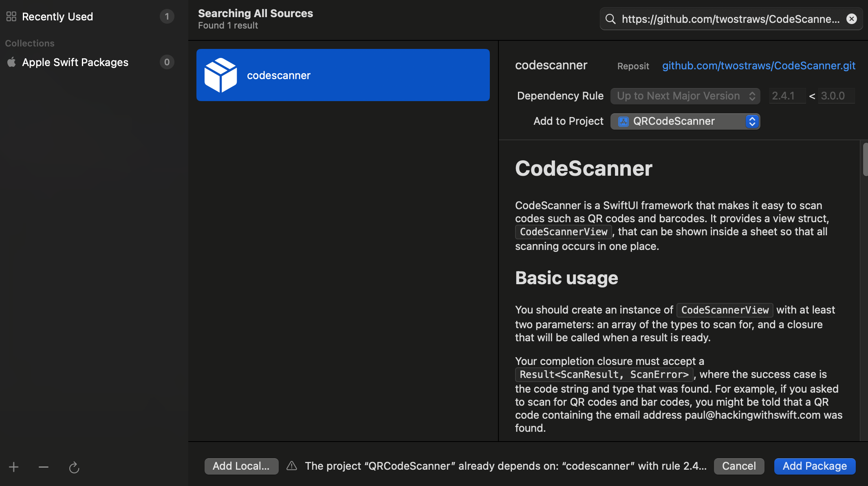This screenshot has width=868, height=486.
Task: Click the README vertical scrollbar
Action: pyautogui.click(x=865, y=160)
